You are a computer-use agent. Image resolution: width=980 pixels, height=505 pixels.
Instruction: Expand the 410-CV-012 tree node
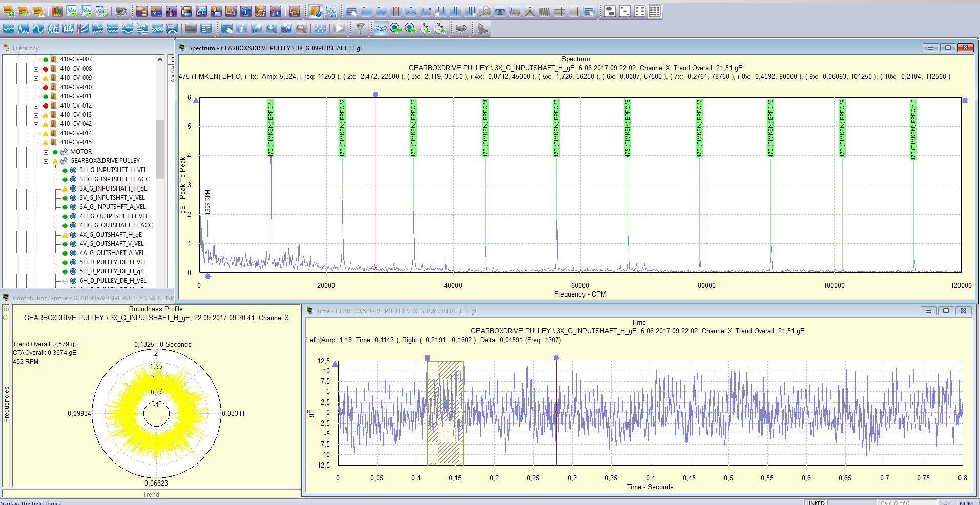(x=36, y=106)
